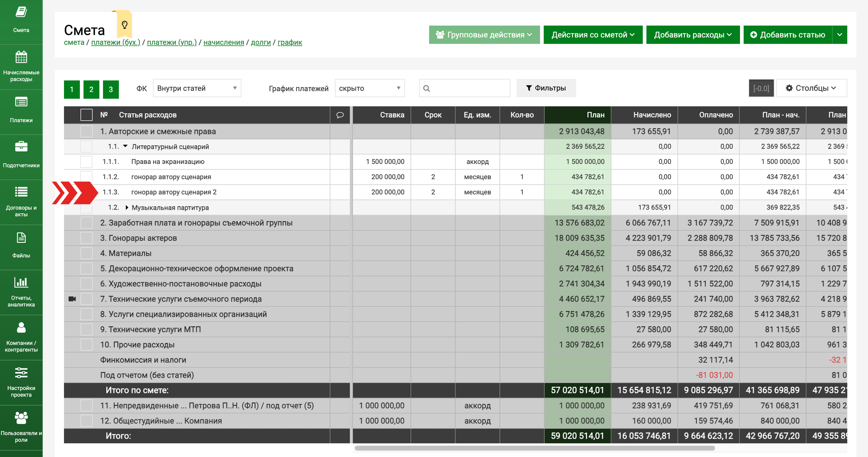Open начисления link

[x=224, y=42]
